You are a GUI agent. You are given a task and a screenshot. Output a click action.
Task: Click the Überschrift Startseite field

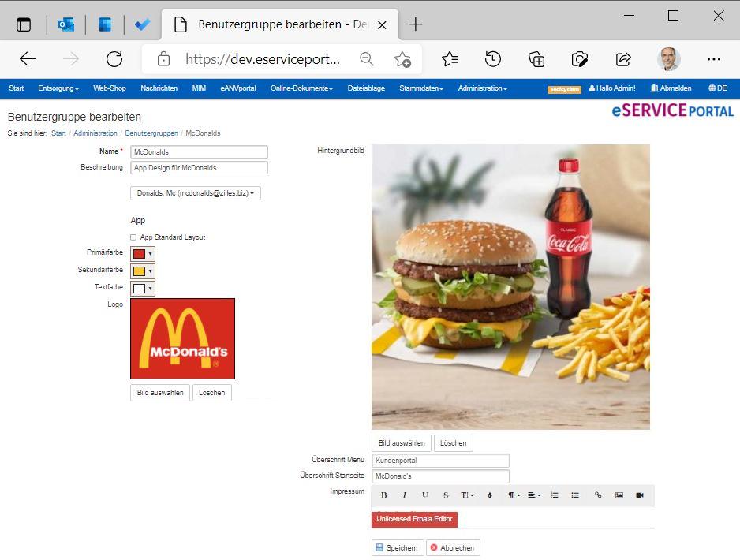441,476
